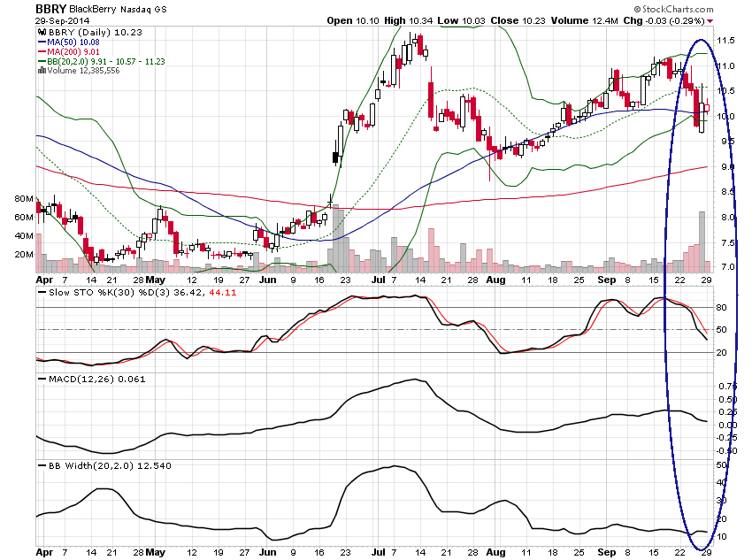Click the Slow STO %K(30) %D(3) label
752x560 pixels.
(109, 293)
